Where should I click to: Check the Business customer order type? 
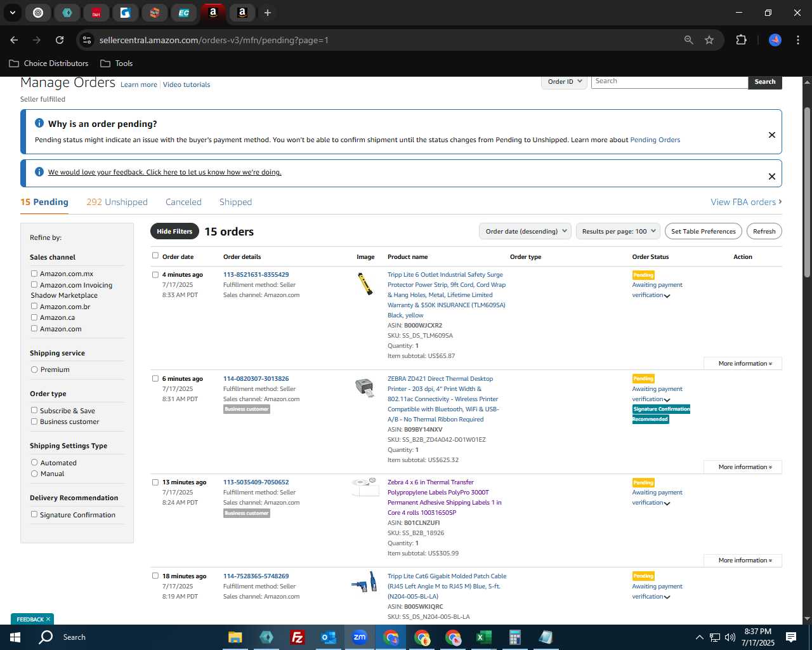point(34,421)
